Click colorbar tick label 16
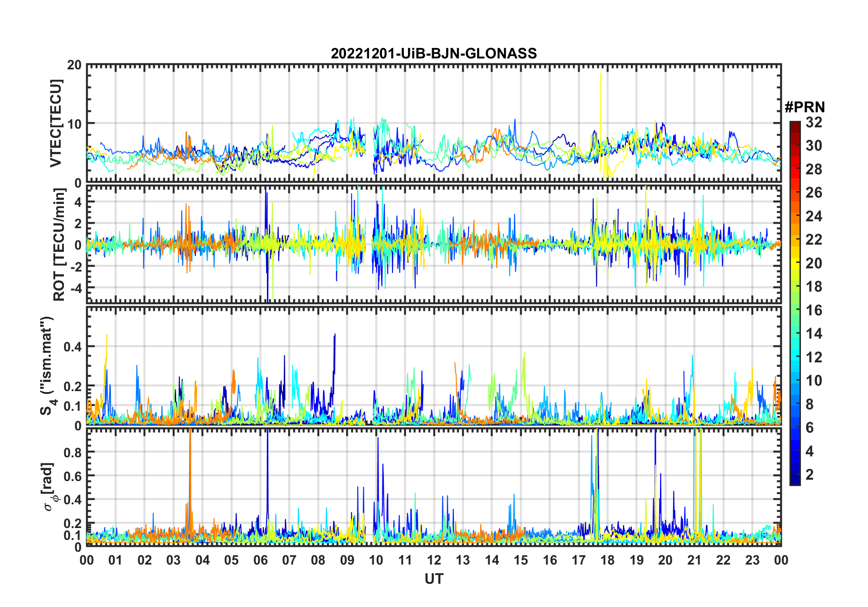Screen dimensions: 868x607 814,310
